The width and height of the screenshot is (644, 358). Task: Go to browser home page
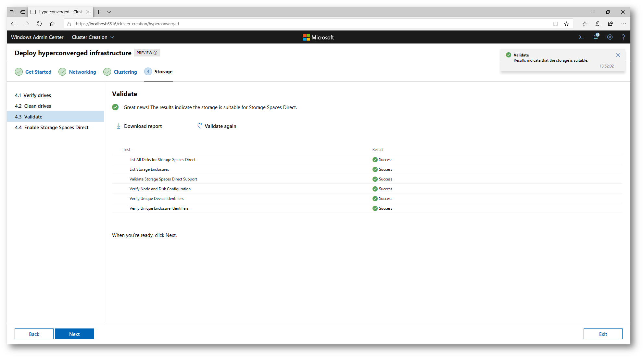pyautogui.click(x=52, y=24)
